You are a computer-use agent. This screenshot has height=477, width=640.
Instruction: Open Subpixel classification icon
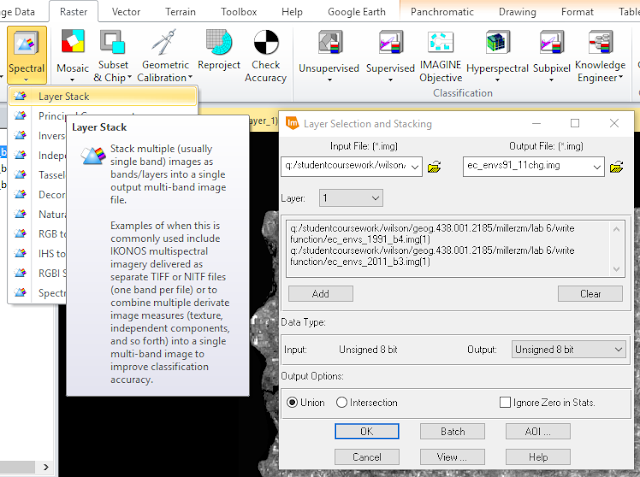(552, 42)
